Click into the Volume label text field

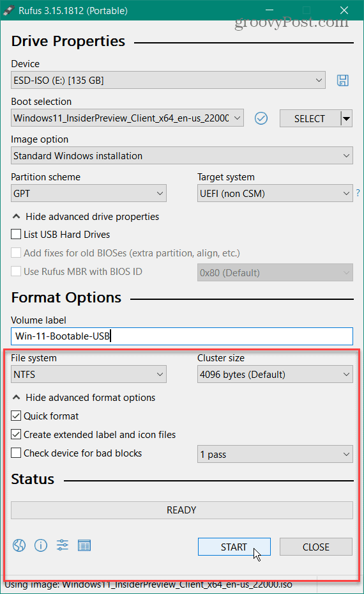(x=182, y=336)
